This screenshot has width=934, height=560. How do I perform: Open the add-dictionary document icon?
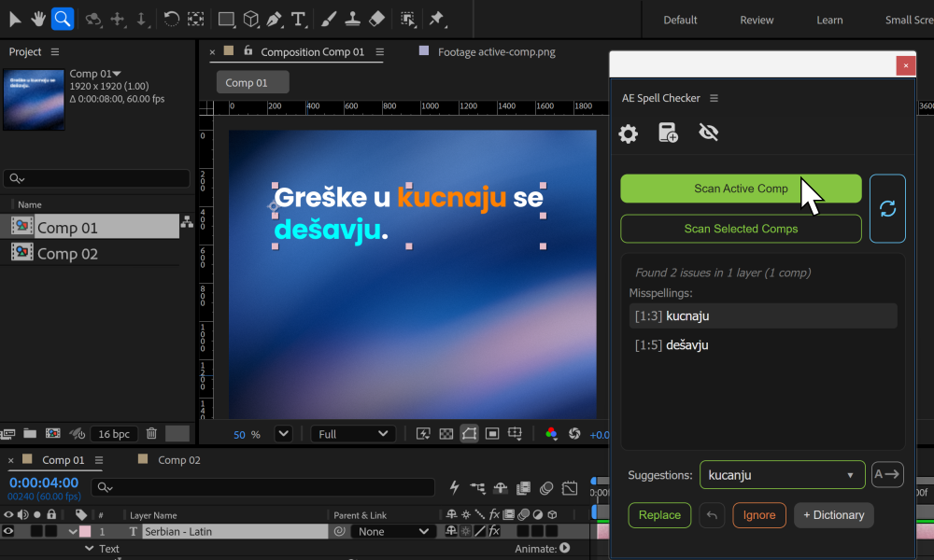tap(668, 133)
